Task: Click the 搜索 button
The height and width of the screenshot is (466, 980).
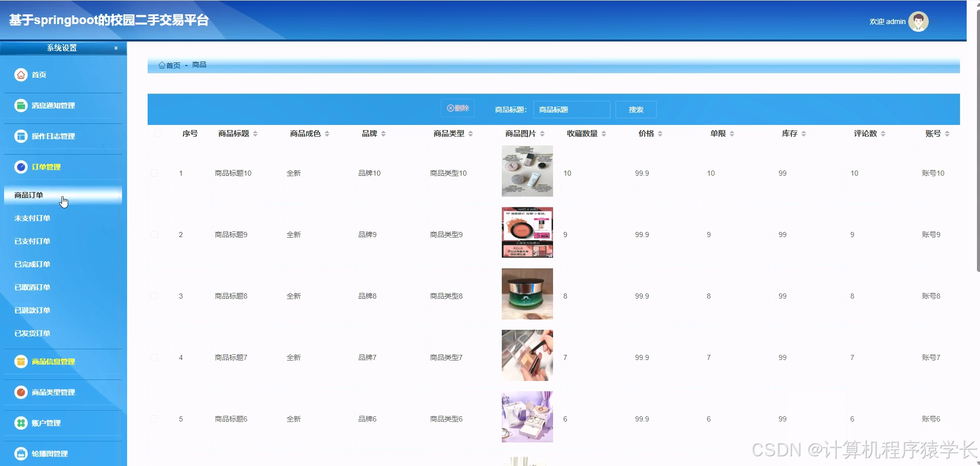Action: tap(636, 110)
